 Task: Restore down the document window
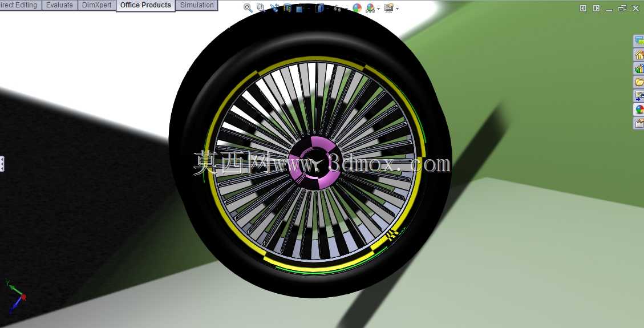(623, 8)
